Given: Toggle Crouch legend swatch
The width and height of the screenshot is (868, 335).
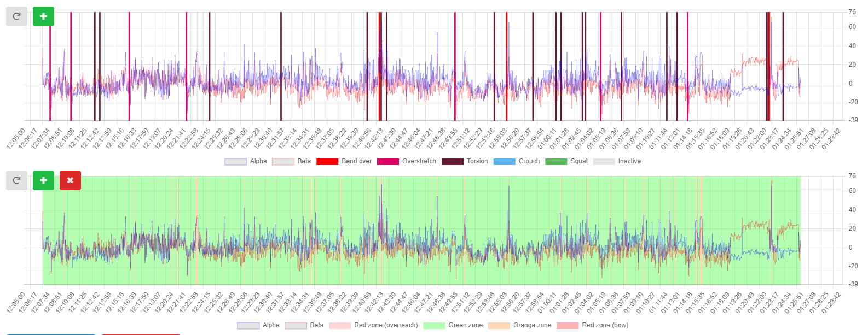Looking at the screenshot, I should click(x=504, y=162).
